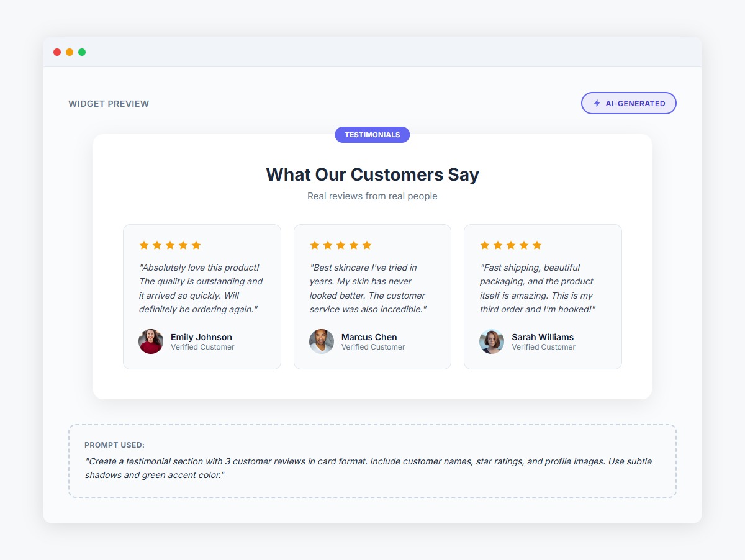Click the "What Our Customers Say" heading
Screen dimensions: 745x560
click(x=372, y=174)
